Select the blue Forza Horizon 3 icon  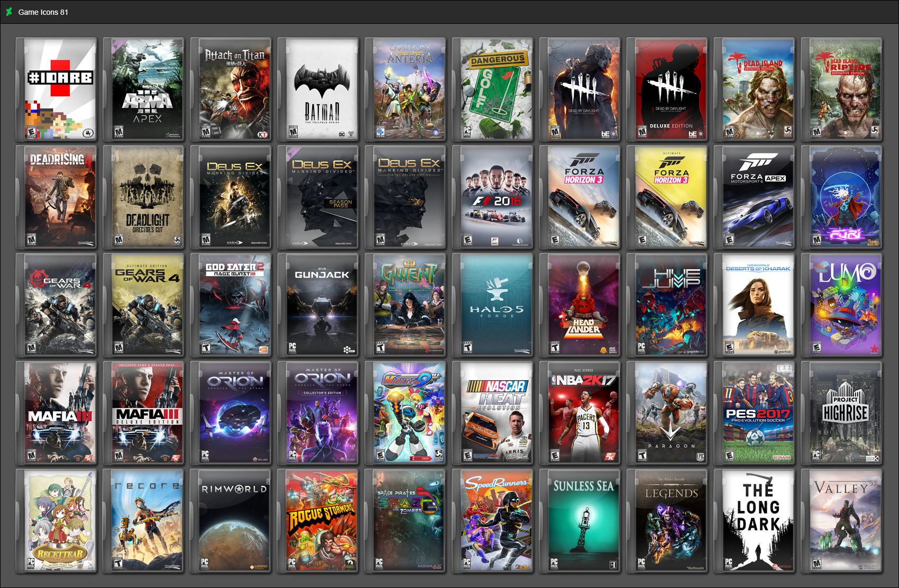tap(580, 198)
